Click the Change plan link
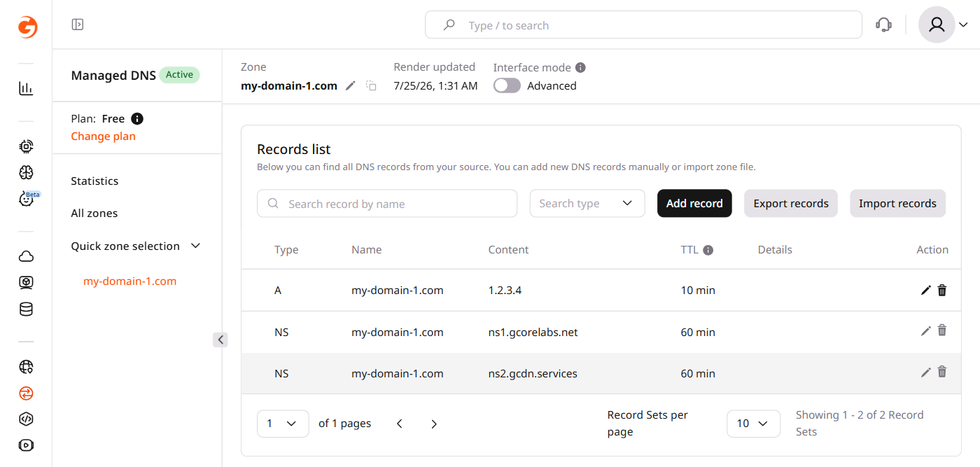The image size is (980, 467). 103,137
